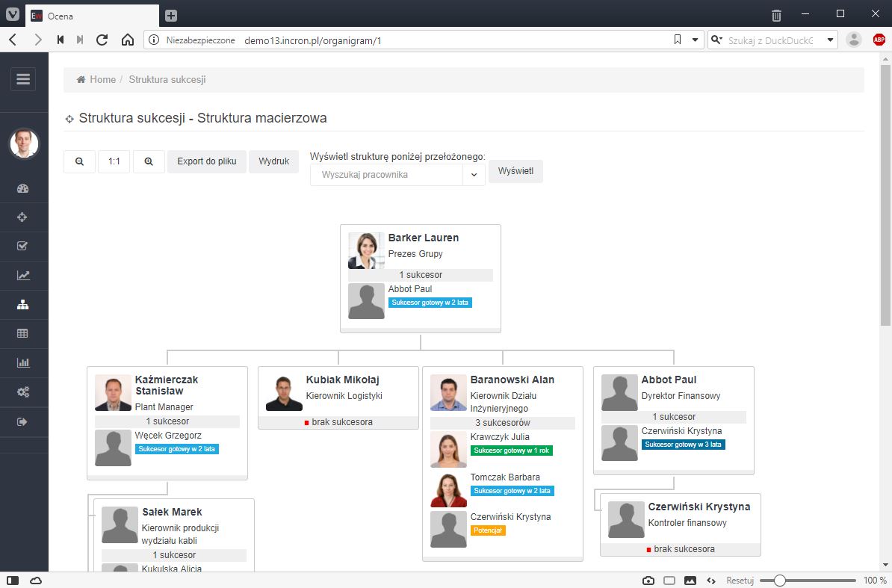Screen dimensions: 892x588
Task: Open the organization chart sitemap sidebar icon
Action: pyautogui.click(x=22, y=305)
